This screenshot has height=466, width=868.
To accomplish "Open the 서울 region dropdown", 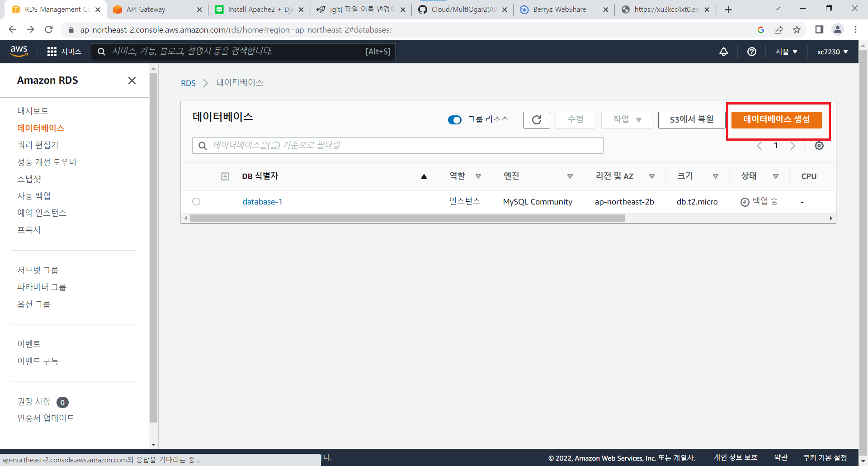I will click(x=787, y=52).
